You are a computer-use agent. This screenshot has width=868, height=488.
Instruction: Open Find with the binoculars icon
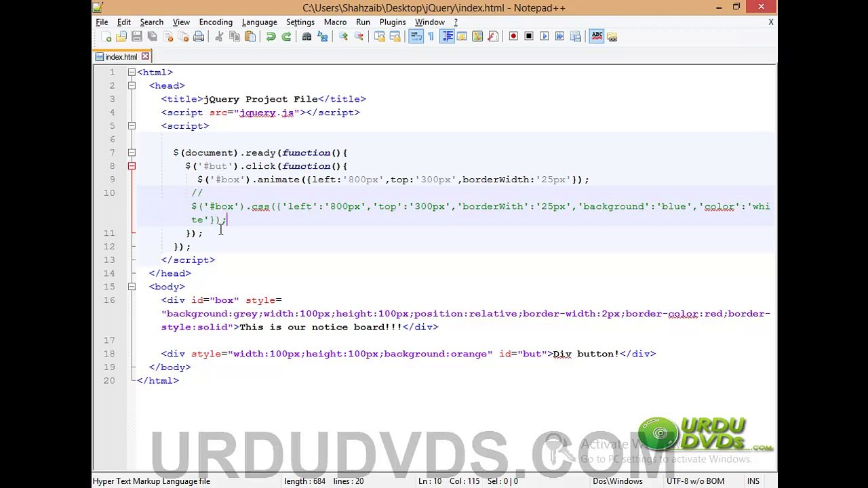click(x=307, y=37)
